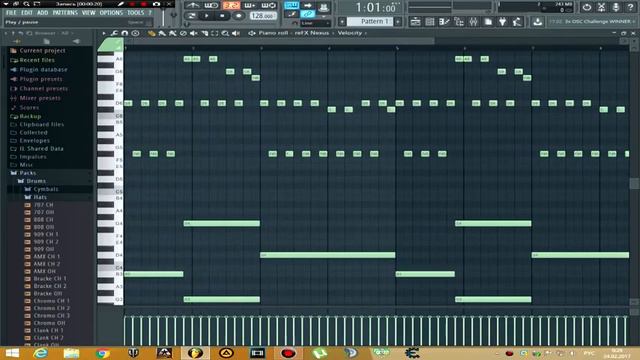The width and height of the screenshot is (640, 360).
Task: Disable the recording countdown button
Action: [x=231, y=5]
